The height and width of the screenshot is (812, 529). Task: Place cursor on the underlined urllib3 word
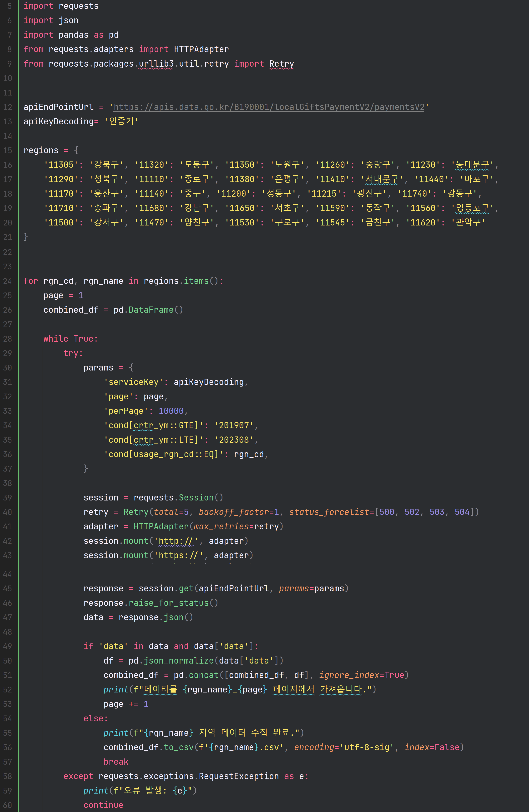point(156,64)
